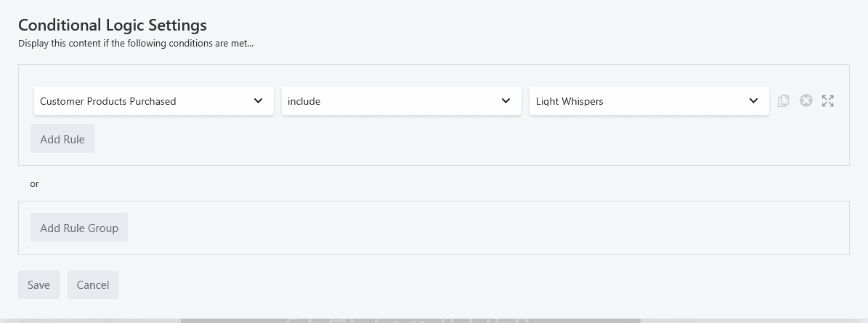868x323 pixels.
Task: Click the chevron arrow beside Customer Products Purchased
Action: click(258, 101)
